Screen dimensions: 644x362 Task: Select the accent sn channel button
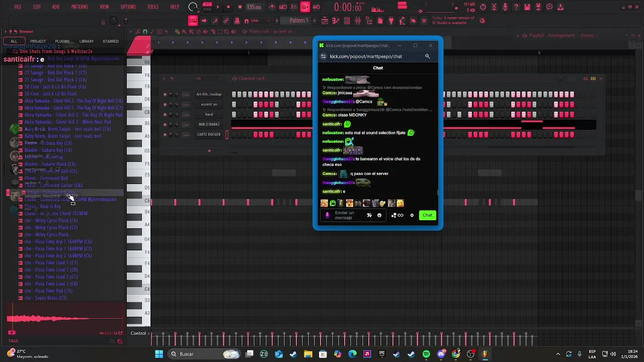tap(209, 105)
